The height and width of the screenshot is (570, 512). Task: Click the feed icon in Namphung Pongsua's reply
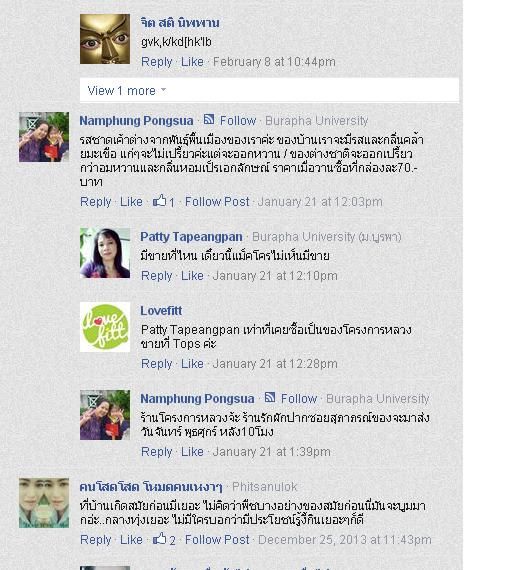point(270,397)
